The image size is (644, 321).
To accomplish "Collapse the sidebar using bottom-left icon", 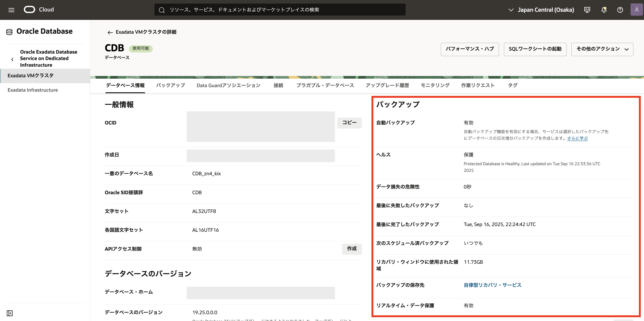I will click(9, 313).
